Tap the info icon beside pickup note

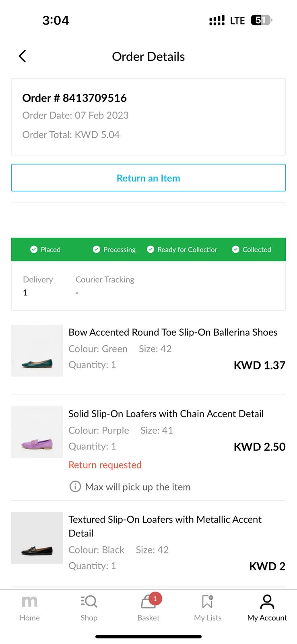tap(75, 487)
